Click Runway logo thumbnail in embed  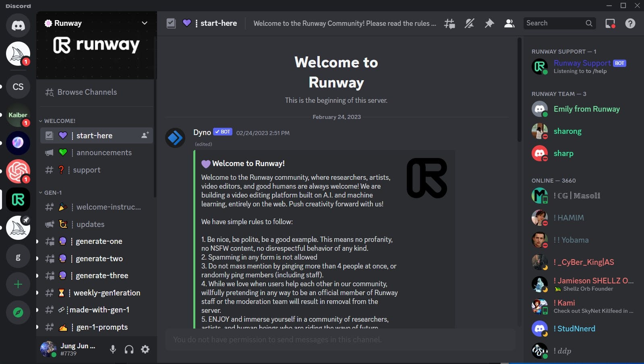(x=427, y=178)
